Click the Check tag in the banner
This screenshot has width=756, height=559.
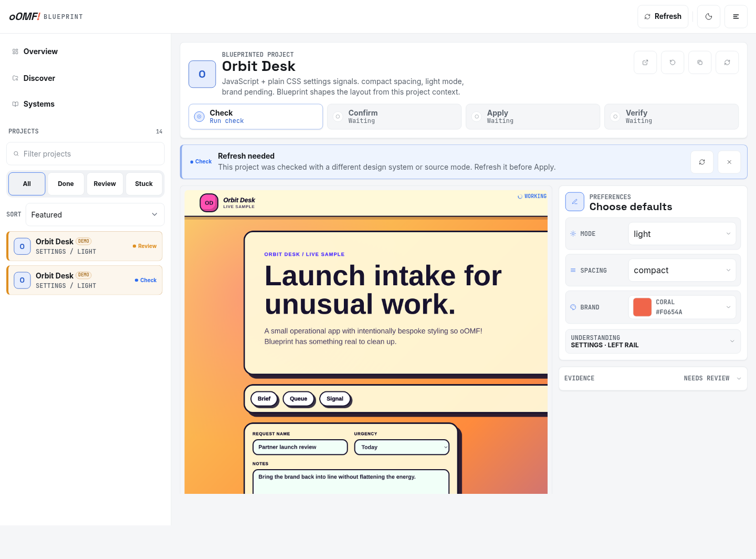click(201, 162)
